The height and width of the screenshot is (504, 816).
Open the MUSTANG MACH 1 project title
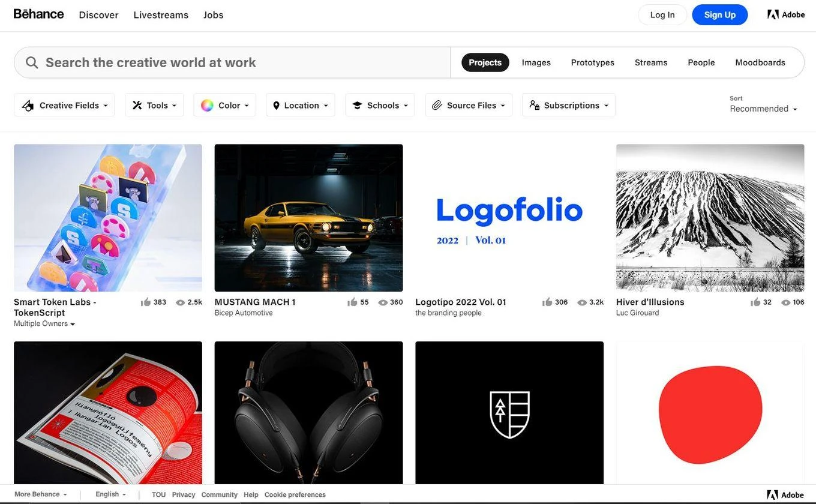tap(255, 302)
